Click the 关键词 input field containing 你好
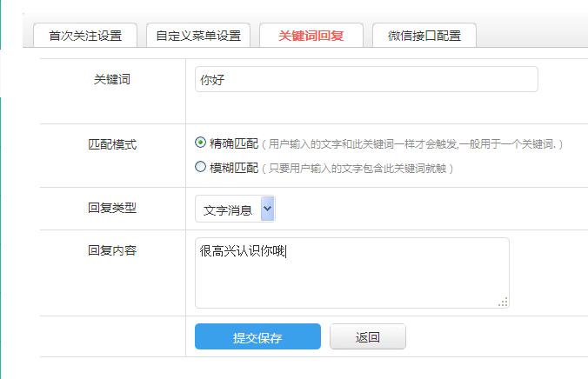Screen dimensions: 588x379 (x=366, y=79)
